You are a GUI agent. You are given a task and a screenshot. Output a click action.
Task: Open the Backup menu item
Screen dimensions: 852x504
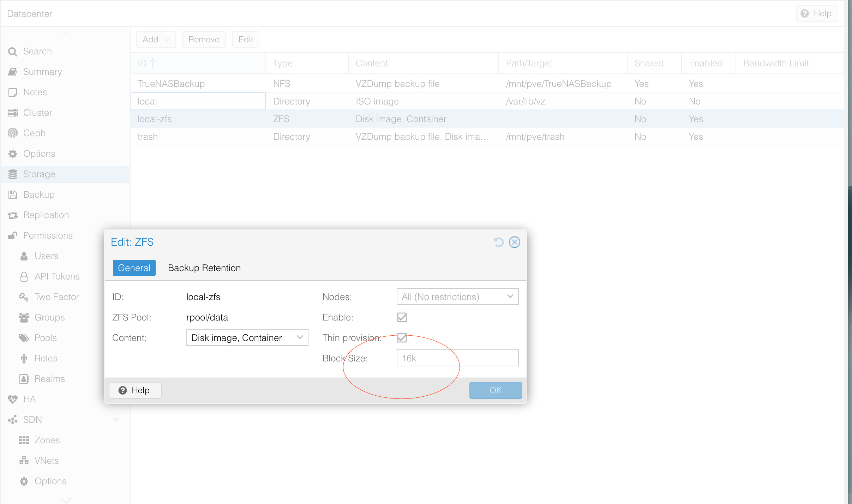66,195
